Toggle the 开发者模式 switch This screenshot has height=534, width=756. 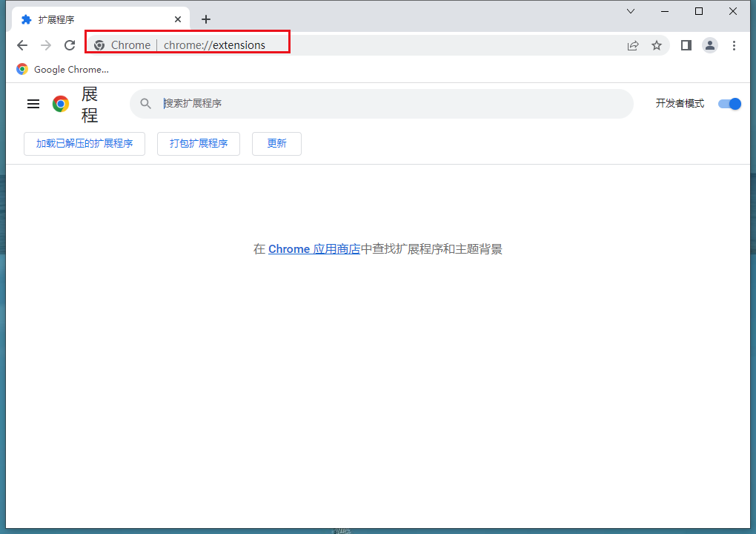coord(729,104)
